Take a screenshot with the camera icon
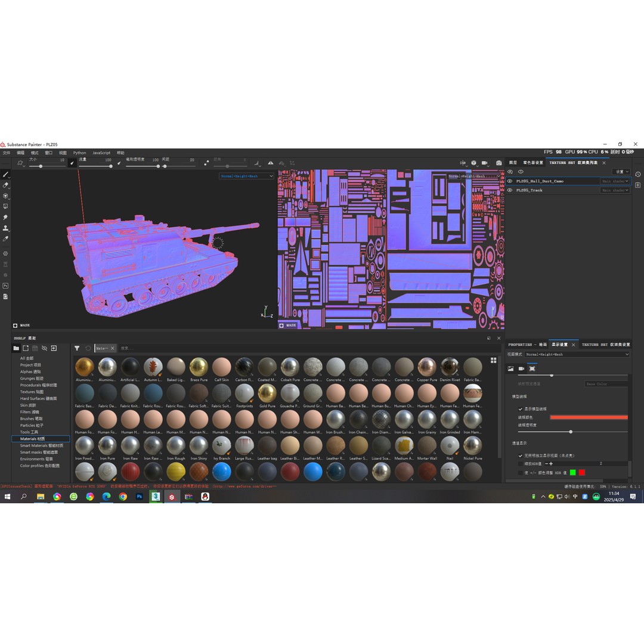Image resolution: width=644 pixels, height=644 pixels. click(499, 163)
